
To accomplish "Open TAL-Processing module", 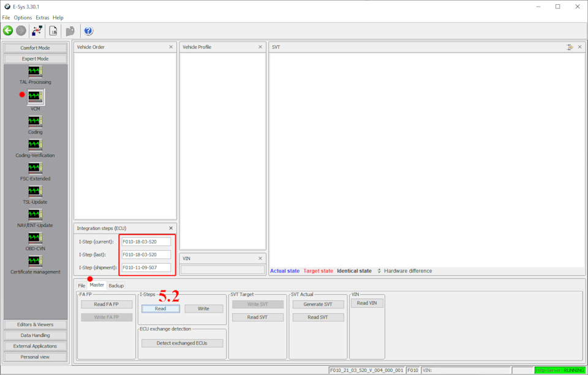I will click(36, 75).
